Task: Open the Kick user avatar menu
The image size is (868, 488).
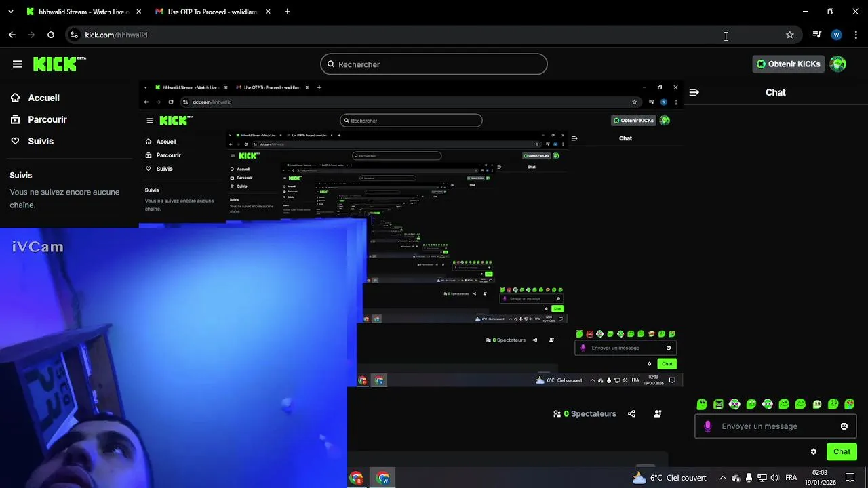Action: (838, 64)
